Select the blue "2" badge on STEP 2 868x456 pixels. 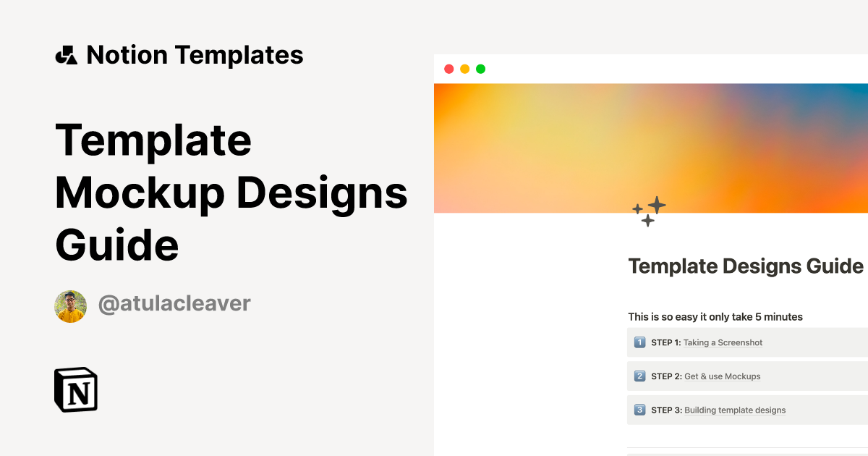tap(639, 376)
